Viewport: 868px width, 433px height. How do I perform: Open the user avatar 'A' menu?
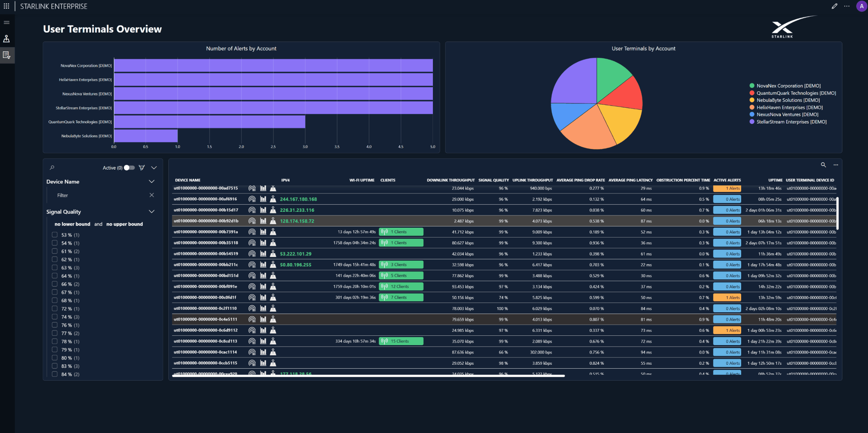(x=861, y=6)
